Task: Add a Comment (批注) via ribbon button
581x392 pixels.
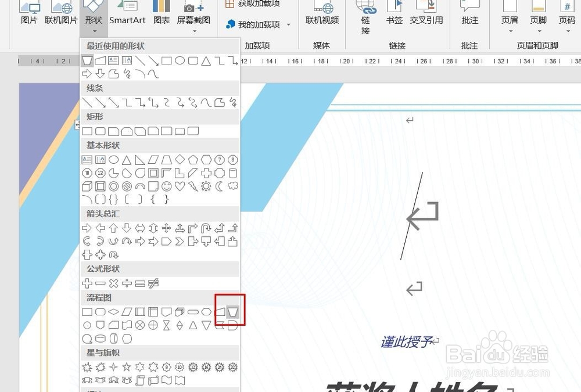Action: point(470,13)
